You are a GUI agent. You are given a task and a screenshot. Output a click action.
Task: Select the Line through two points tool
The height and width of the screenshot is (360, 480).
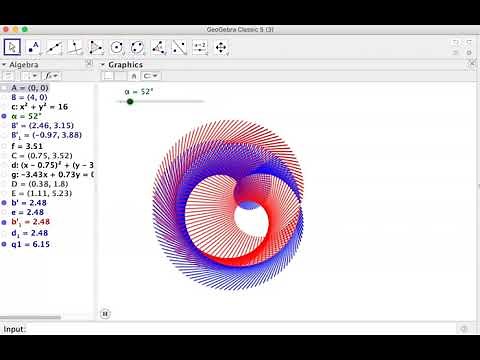coord(54,47)
